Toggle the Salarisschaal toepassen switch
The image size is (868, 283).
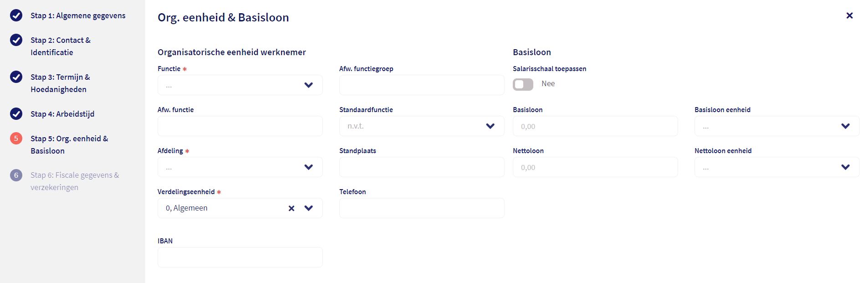[523, 84]
